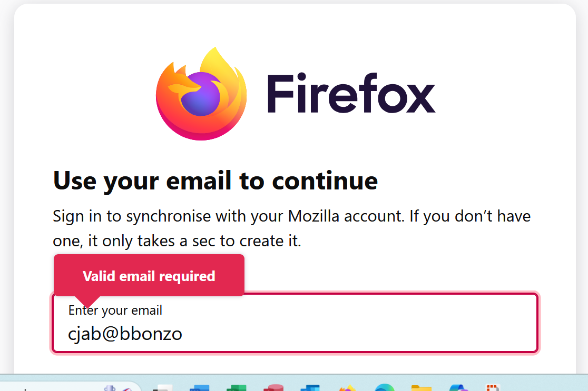588x391 pixels.
Task: Click the 'Use your email to continue' heading
Action: click(x=215, y=181)
